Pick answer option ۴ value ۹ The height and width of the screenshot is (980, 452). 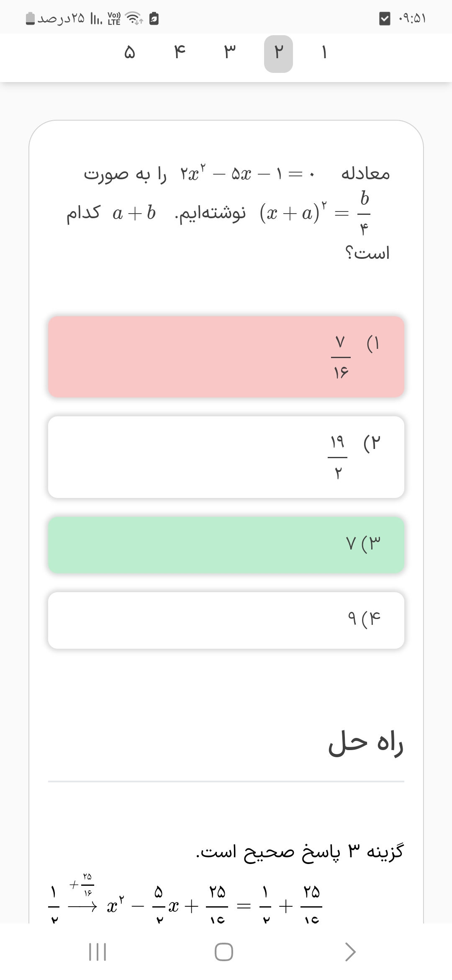click(226, 620)
